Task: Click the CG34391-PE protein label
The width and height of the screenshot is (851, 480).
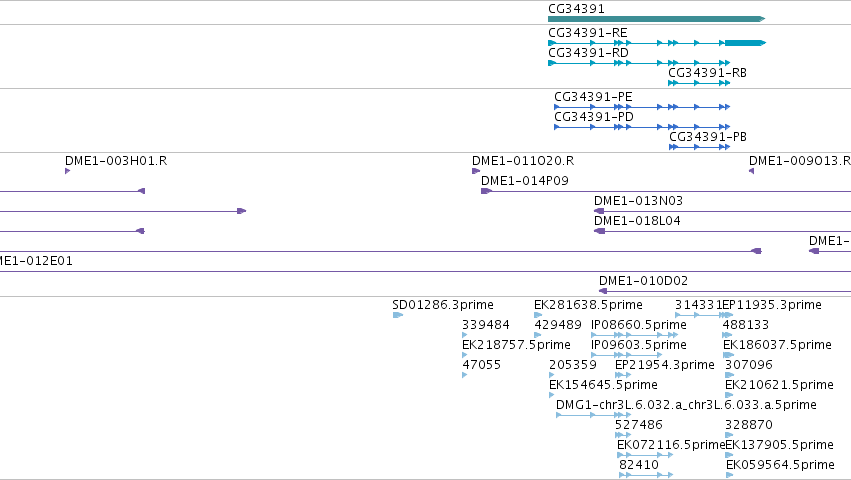Action: [x=593, y=97]
